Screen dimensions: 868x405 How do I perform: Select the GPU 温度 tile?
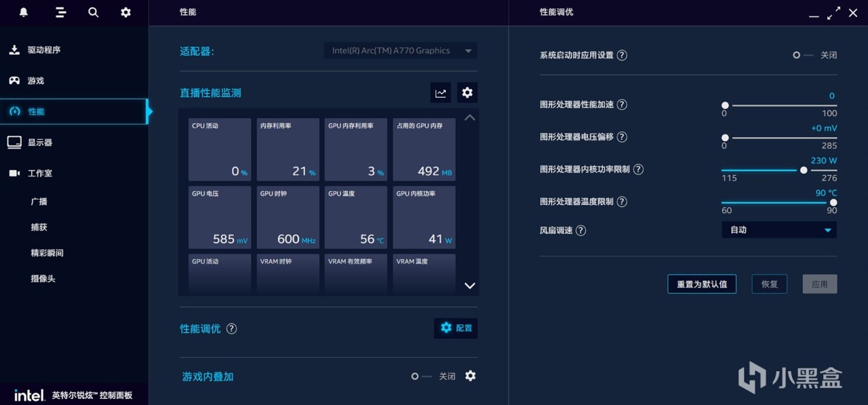[356, 218]
